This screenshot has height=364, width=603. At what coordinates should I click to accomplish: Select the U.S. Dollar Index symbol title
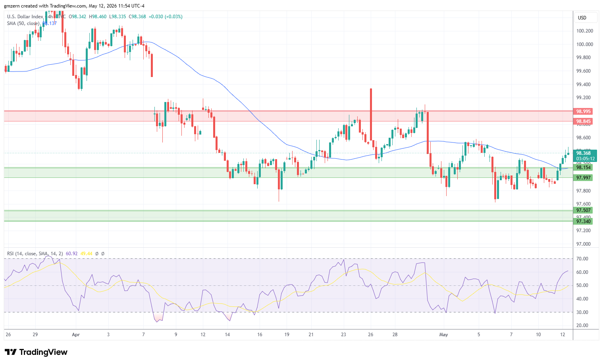coord(25,17)
